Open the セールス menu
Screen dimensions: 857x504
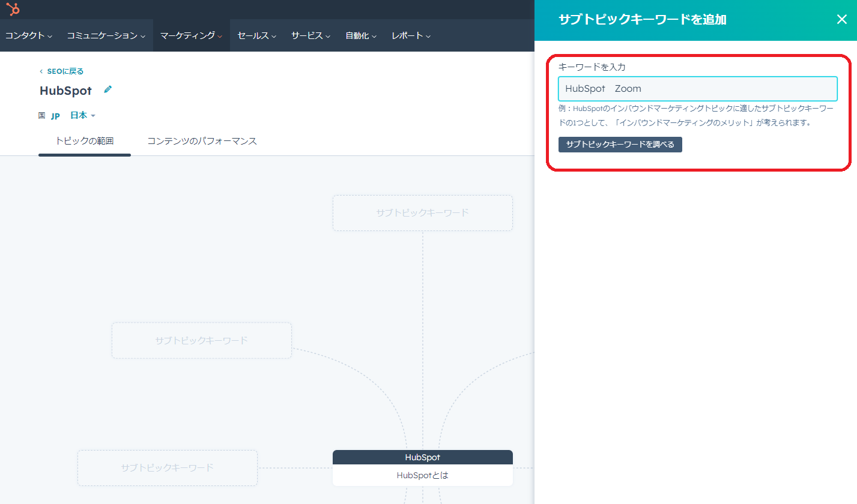click(x=256, y=35)
